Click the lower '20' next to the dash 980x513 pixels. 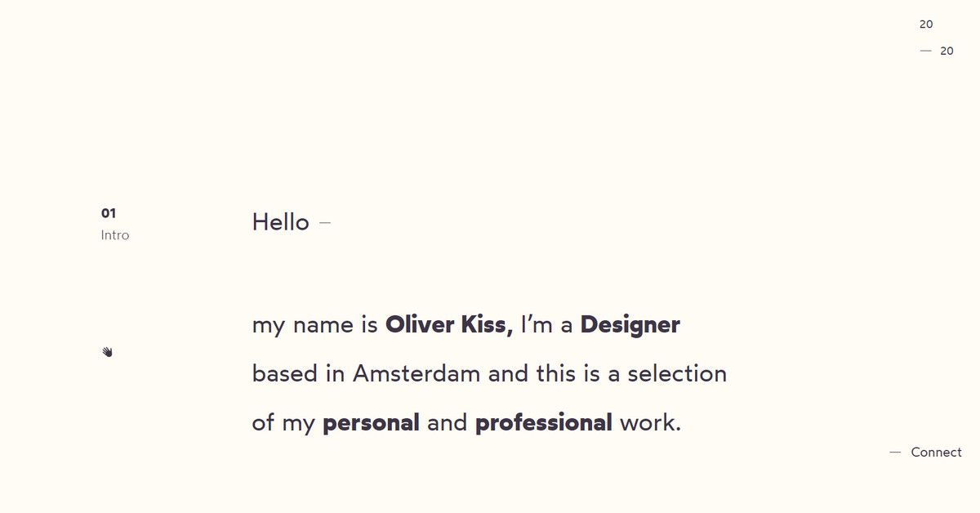(947, 51)
